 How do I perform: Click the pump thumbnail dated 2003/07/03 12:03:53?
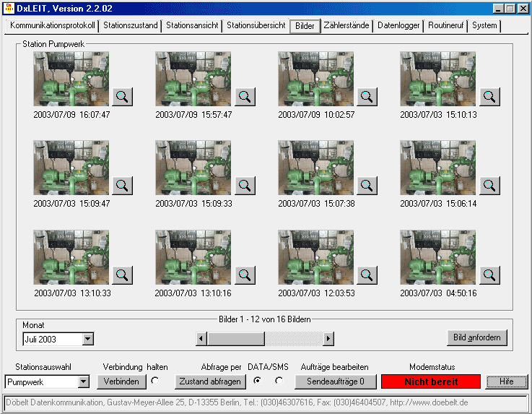[315, 258]
